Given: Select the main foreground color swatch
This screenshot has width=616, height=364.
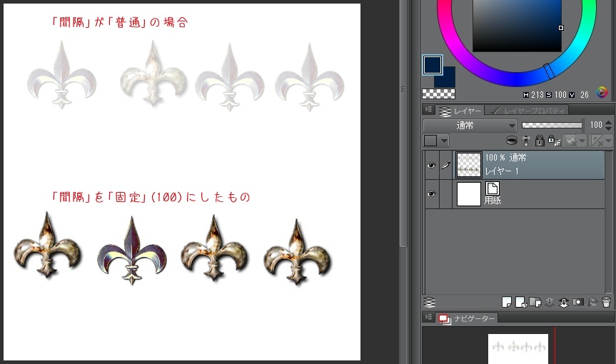Looking at the screenshot, I should click(x=433, y=65).
